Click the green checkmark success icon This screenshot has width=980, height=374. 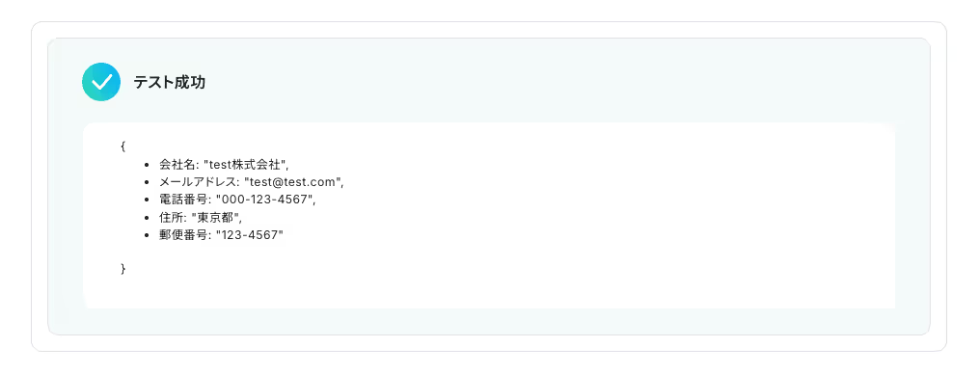point(101,82)
